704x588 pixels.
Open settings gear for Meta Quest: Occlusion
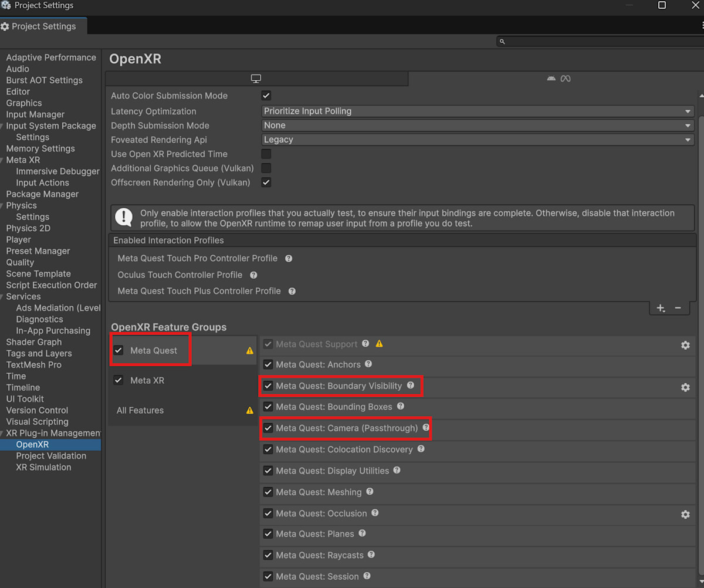tap(685, 514)
